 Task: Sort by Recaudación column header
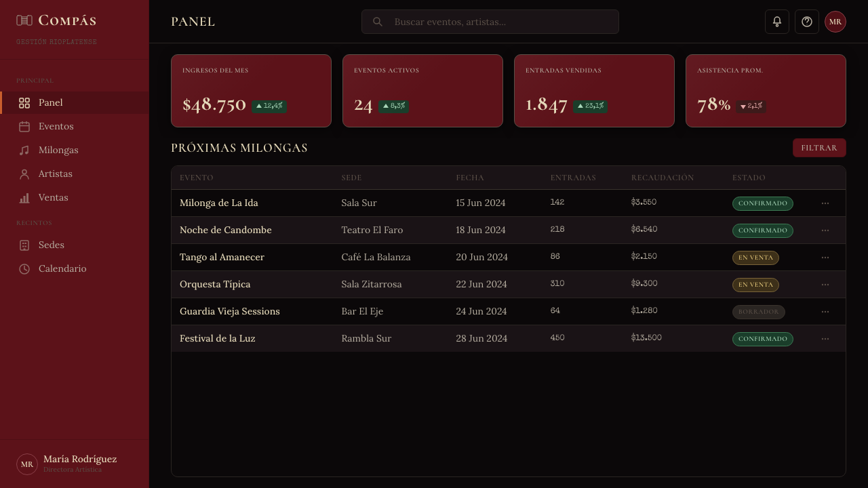point(663,178)
